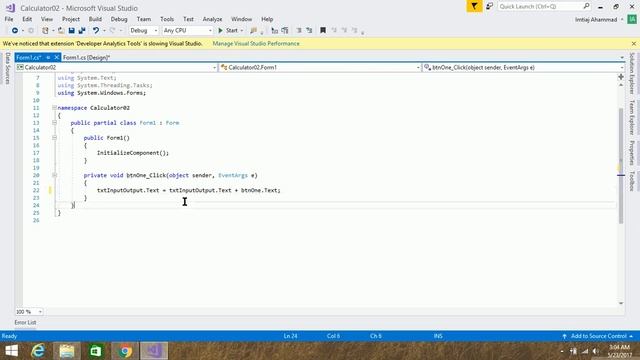Click the green Start play icon

220,31
